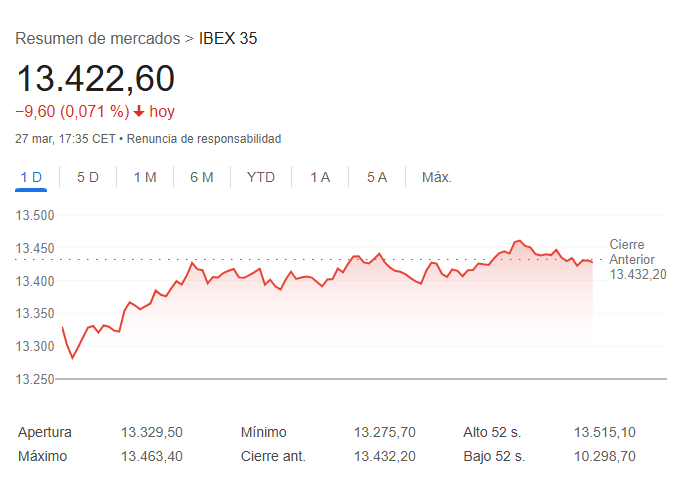Image resolution: width=690 pixels, height=477 pixels.
Task: Select the 5 A time range tab
Action: pos(377,177)
